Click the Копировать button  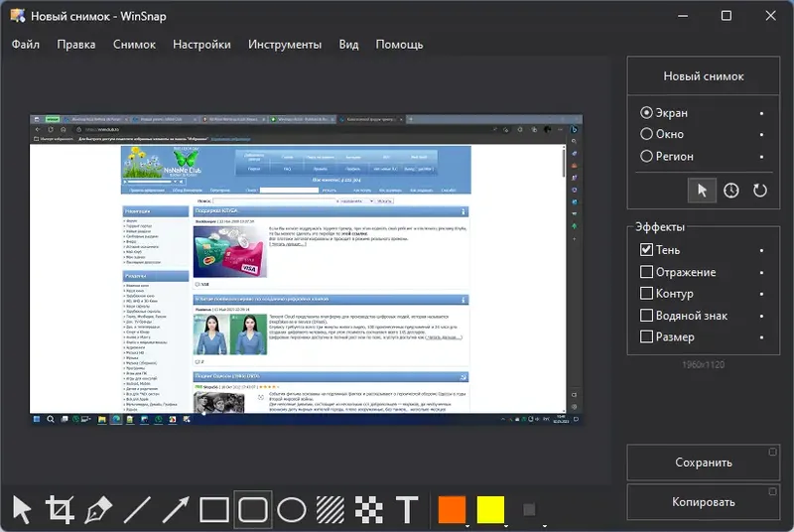coord(704,502)
